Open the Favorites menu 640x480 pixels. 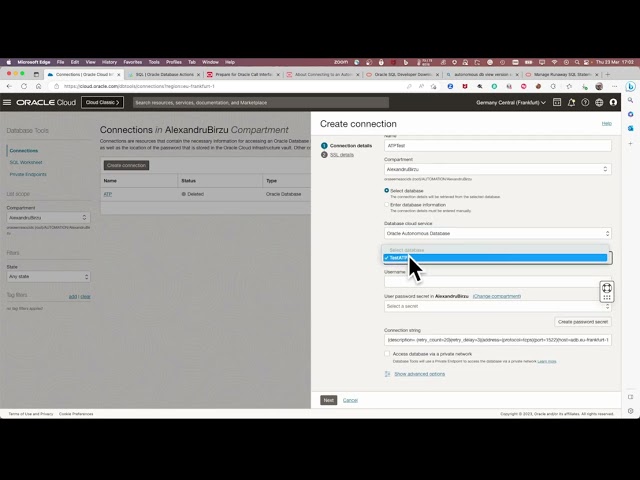pos(132,62)
